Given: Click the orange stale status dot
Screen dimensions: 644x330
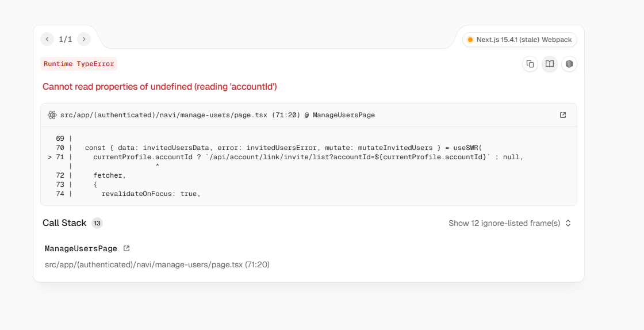Looking at the screenshot, I should click(x=470, y=40).
